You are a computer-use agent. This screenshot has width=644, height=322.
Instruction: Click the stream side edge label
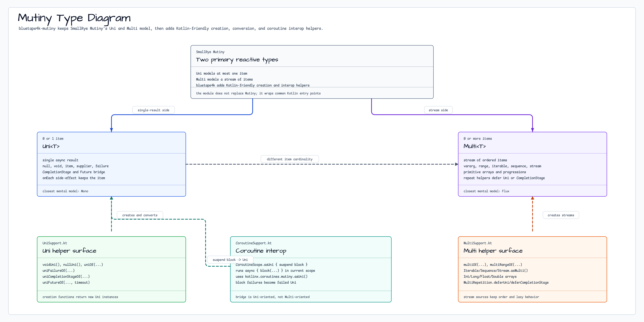tap(438, 110)
